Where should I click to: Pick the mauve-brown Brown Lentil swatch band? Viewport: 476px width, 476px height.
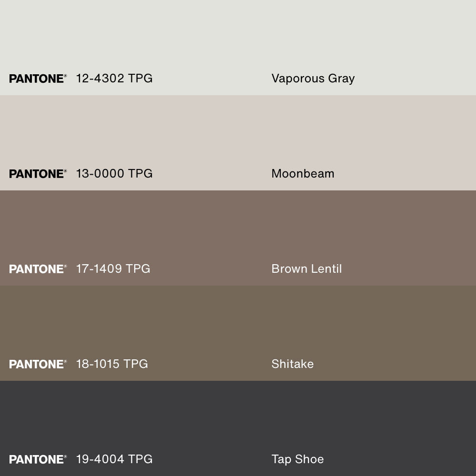point(238,224)
